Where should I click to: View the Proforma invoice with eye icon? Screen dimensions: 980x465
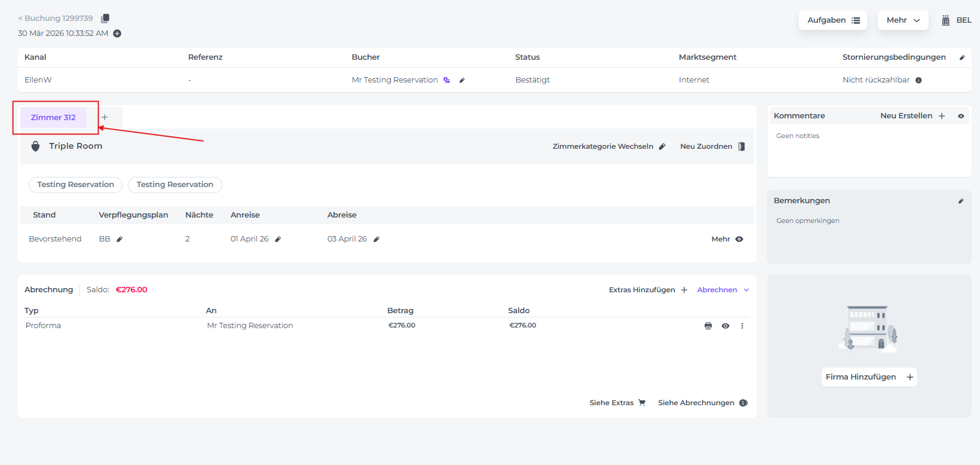click(x=725, y=326)
